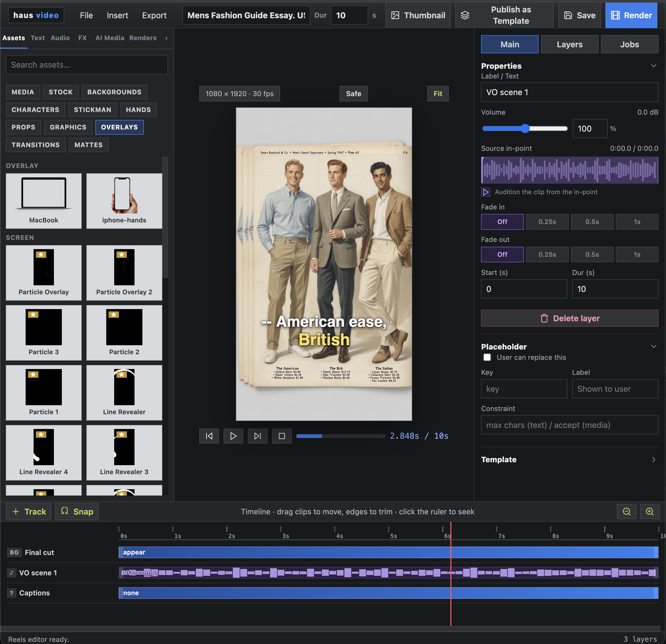Click the question mark icon of Captions track
666x644 pixels.
(12, 593)
